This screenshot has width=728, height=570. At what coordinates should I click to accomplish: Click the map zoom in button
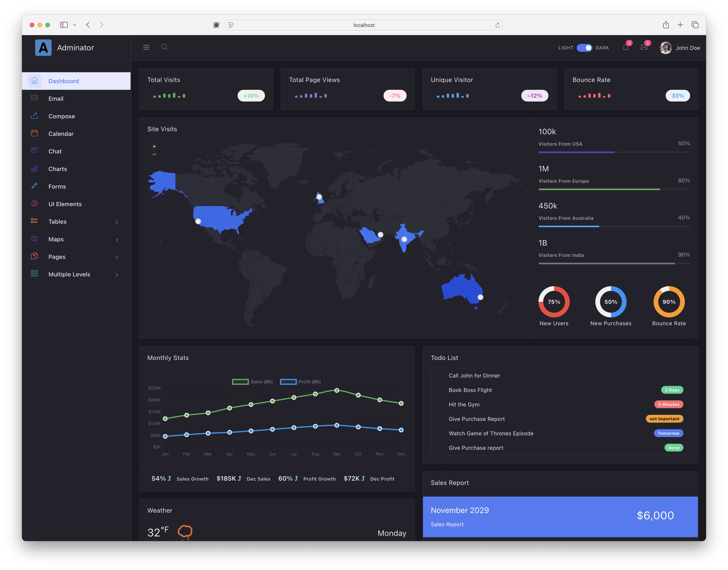(x=154, y=147)
